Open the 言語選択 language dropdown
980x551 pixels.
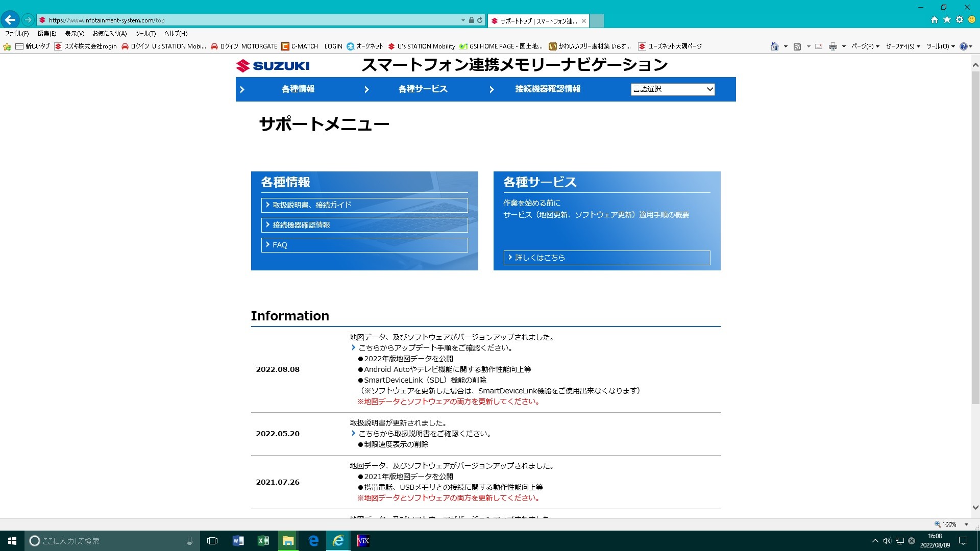coord(673,89)
